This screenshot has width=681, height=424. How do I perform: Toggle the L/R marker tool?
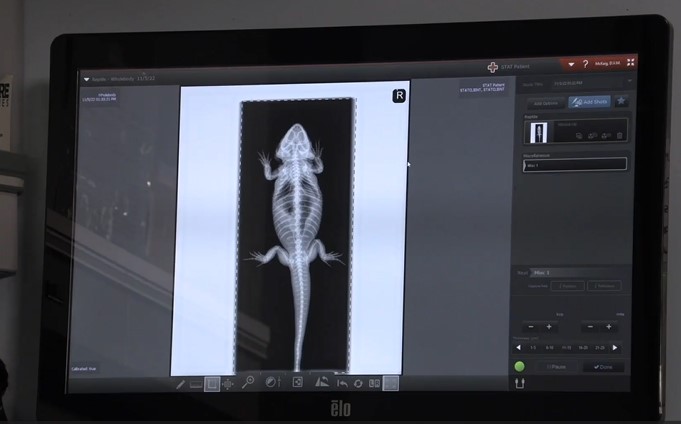374,383
